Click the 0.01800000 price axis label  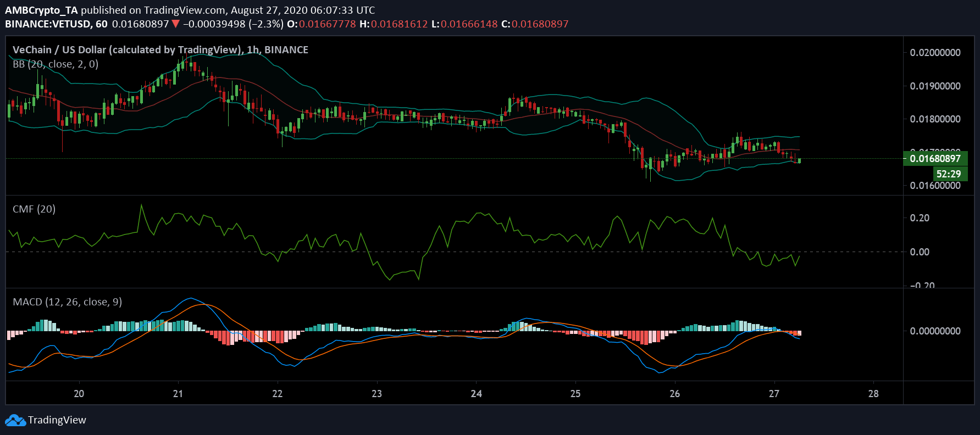[x=935, y=119]
